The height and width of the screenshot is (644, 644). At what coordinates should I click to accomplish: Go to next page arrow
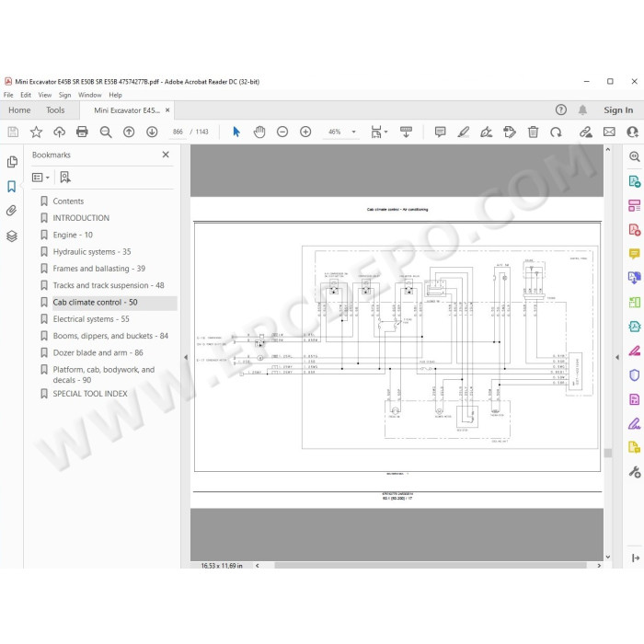[x=152, y=132]
